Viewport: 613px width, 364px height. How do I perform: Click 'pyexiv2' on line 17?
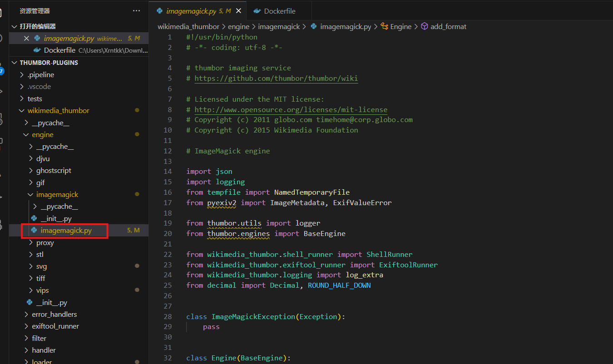point(222,202)
